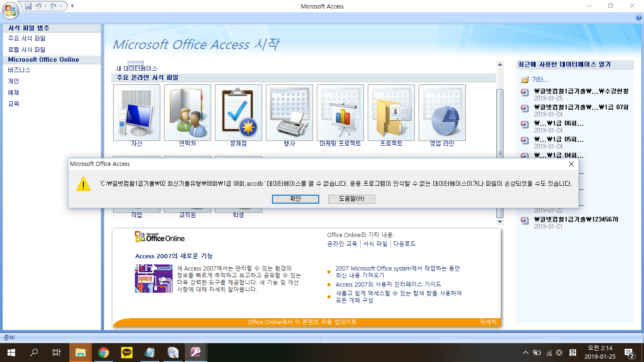Select 로컬 서식 파일 category
644x362 pixels.
[x=27, y=49]
